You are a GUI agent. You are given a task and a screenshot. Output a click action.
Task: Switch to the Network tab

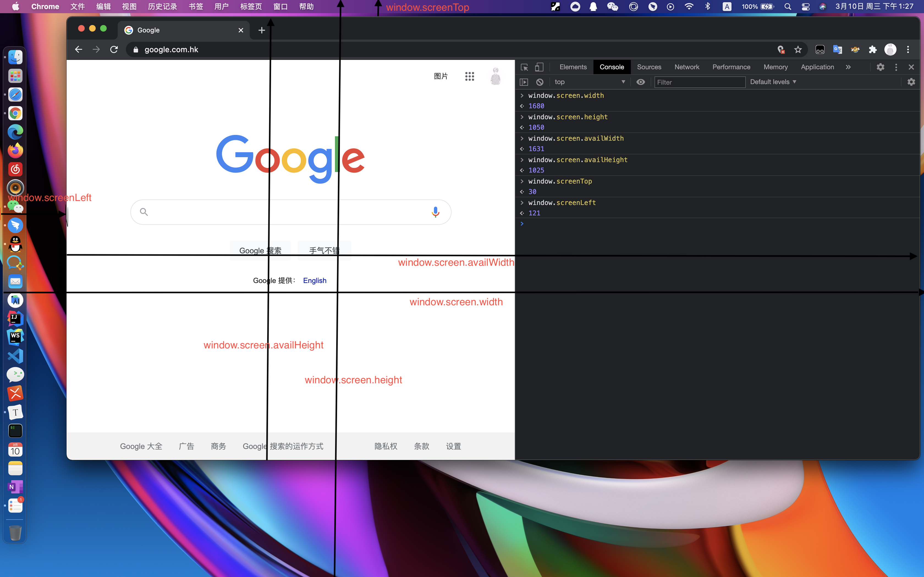click(x=686, y=67)
